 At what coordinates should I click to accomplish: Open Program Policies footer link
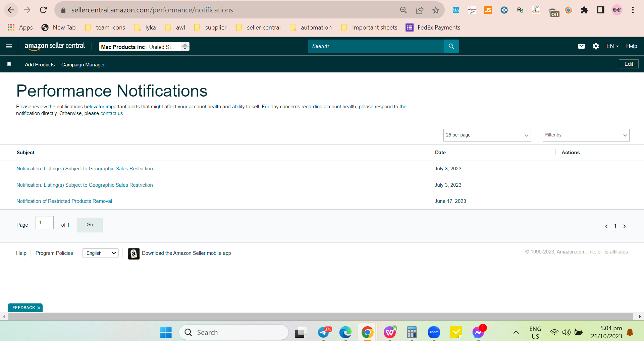tap(54, 253)
